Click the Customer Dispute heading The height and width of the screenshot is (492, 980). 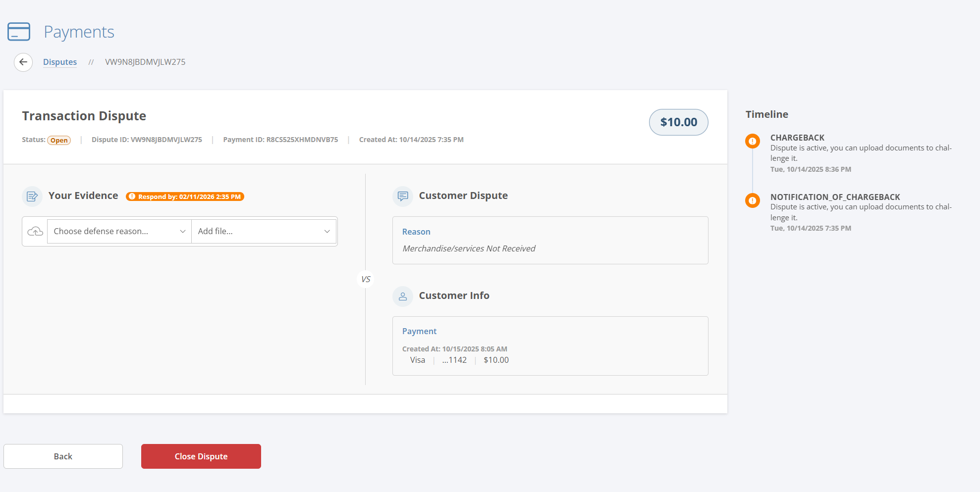tap(463, 196)
